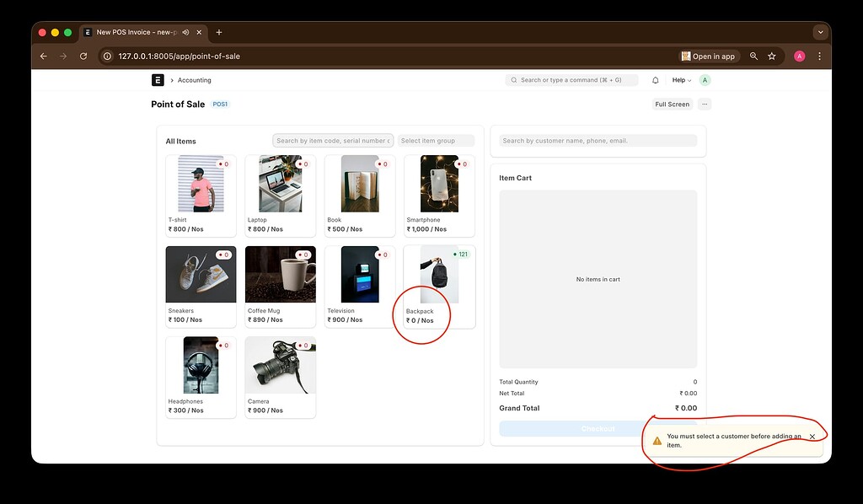Open the Select item group dropdown

437,140
